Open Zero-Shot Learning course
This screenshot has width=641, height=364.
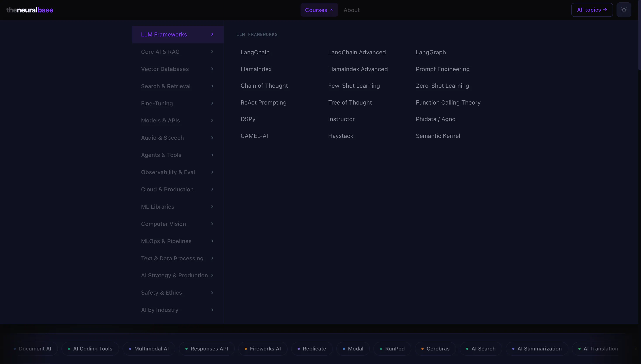442,86
